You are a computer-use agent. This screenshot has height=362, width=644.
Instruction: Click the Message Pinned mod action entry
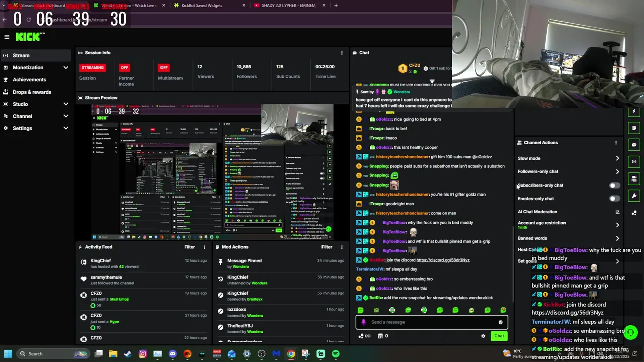tap(245, 261)
